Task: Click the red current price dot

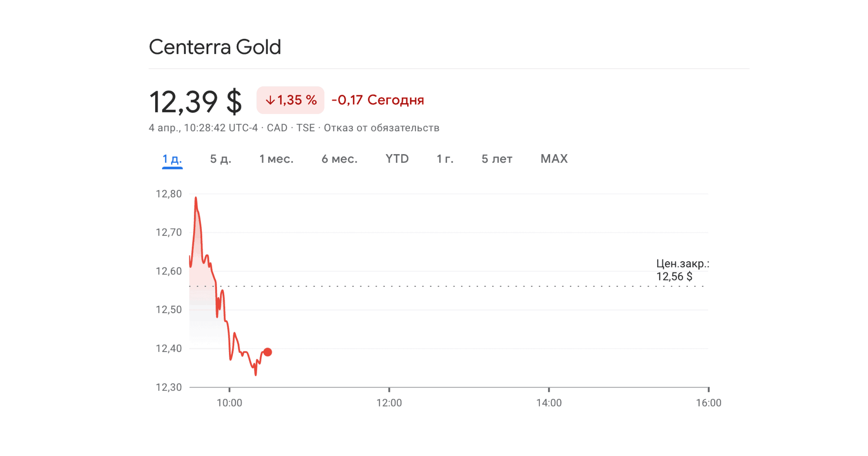Action: 268,352
